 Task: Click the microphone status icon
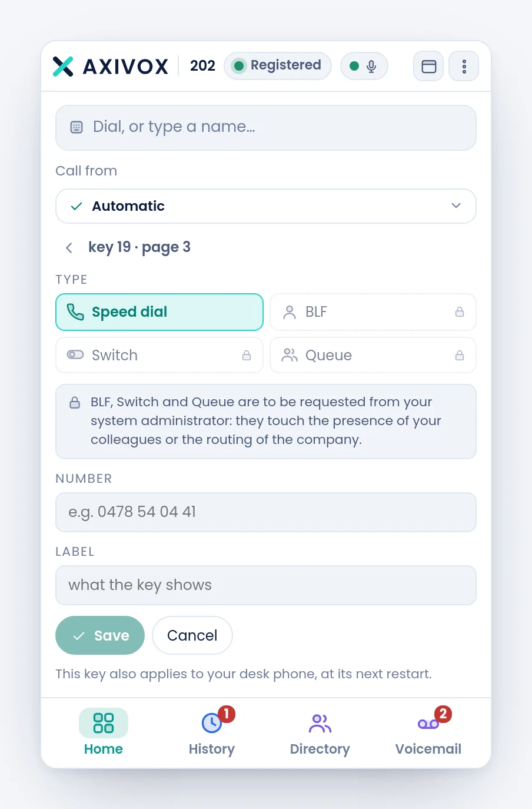click(x=371, y=66)
